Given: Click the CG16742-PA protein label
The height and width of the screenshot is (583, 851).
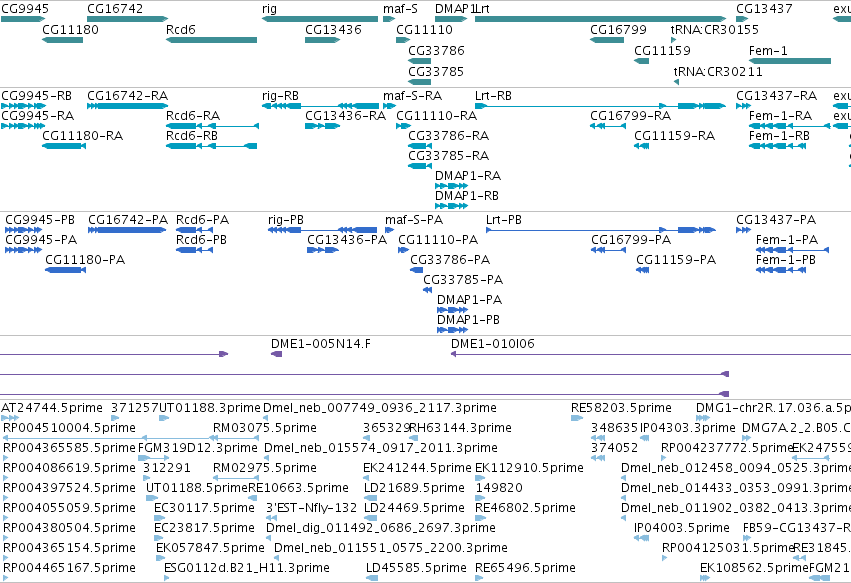Looking at the screenshot, I should coord(128,220).
